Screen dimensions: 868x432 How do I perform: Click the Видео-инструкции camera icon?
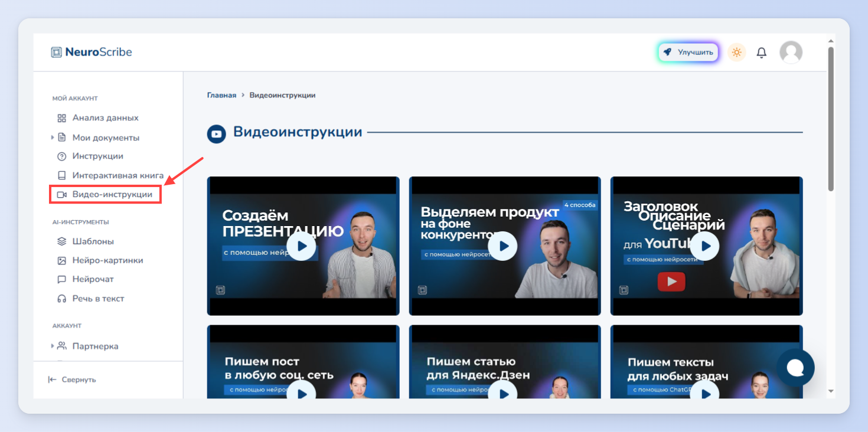click(x=61, y=194)
